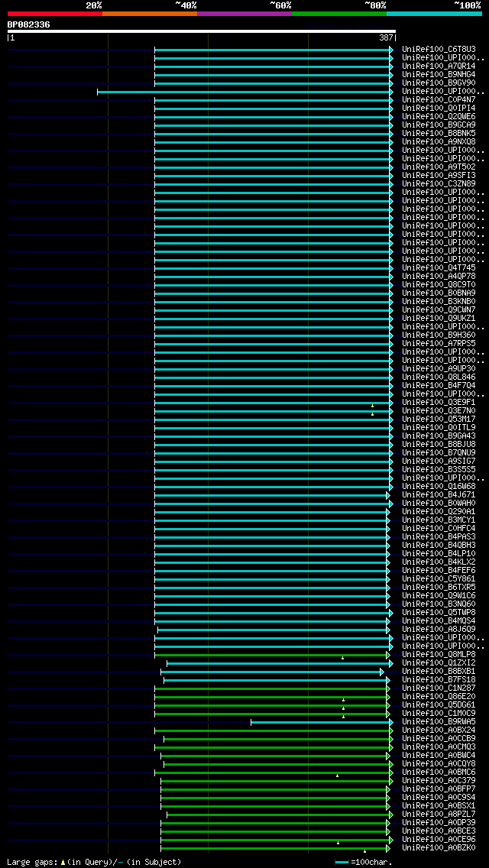Screen dimensions: 489x868
Task: Select the UniRef100_B9GCA9 label
Action: pyautogui.click(x=439, y=125)
